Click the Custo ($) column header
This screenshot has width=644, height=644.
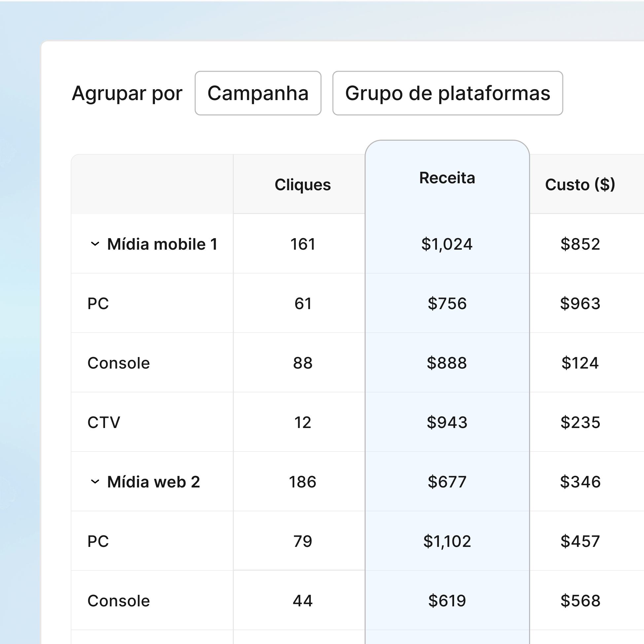click(x=580, y=185)
